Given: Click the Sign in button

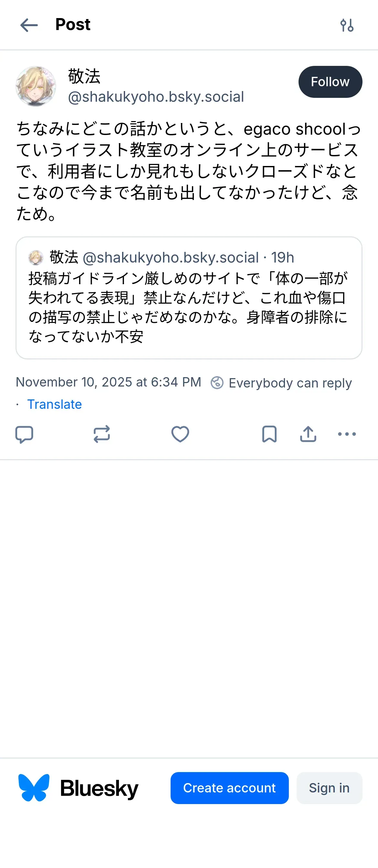Looking at the screenshot, I should click(x=329, y=788).
